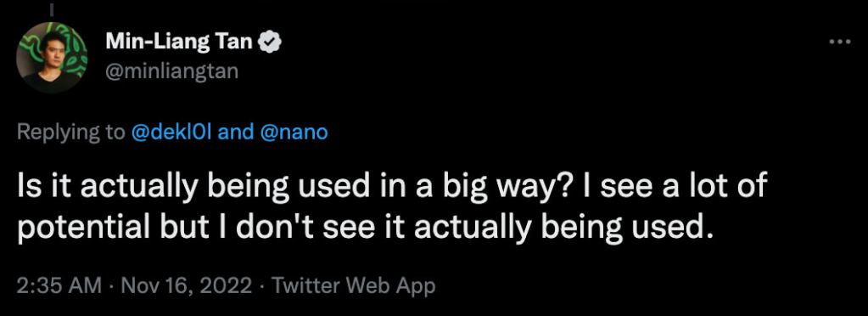Image resolution: width=868 pixels, height=316 pixels.
Task: Open the @deklOl mention link
Action: coord(176,132)
